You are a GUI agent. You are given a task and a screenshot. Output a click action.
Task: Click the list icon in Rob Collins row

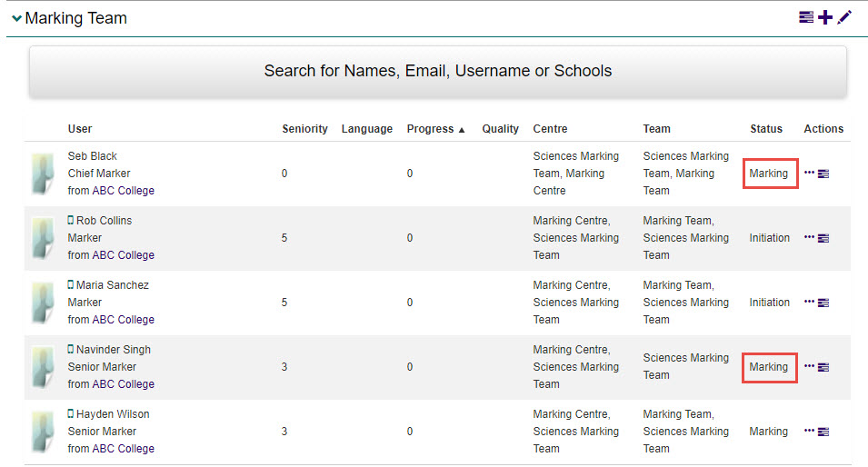(x=823, y=238)
